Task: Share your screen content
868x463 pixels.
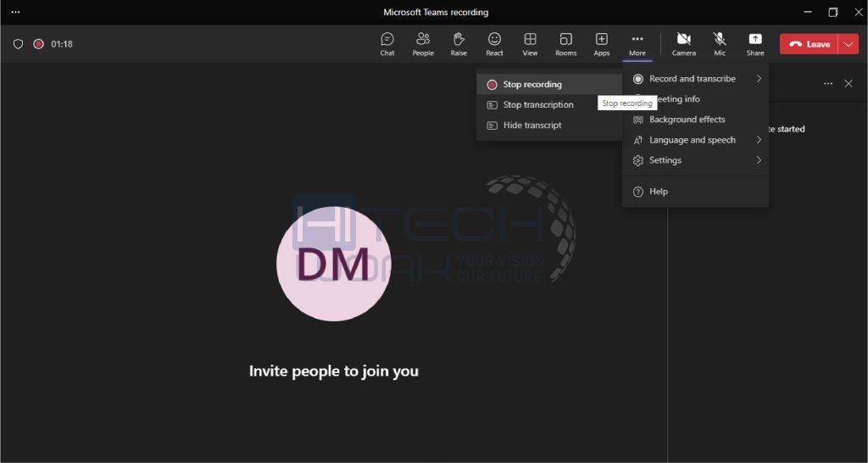Action: (x=755, y=44)
